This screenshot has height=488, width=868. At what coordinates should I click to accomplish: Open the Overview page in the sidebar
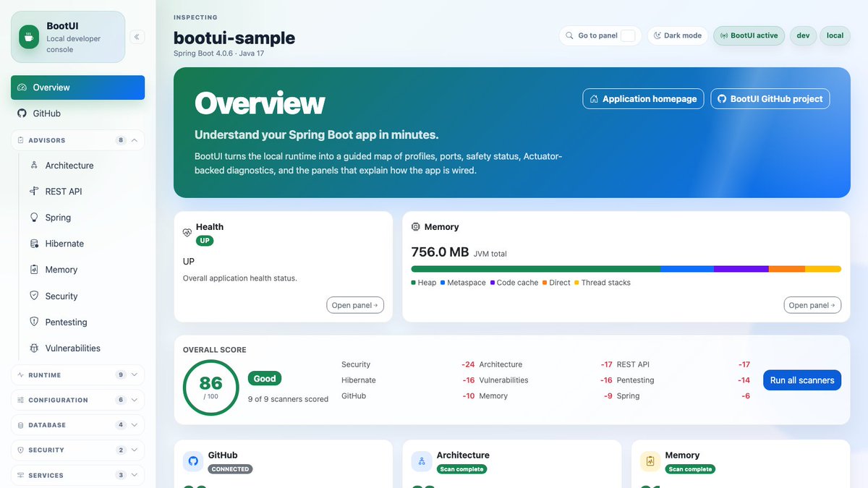[x=77, y=87]
